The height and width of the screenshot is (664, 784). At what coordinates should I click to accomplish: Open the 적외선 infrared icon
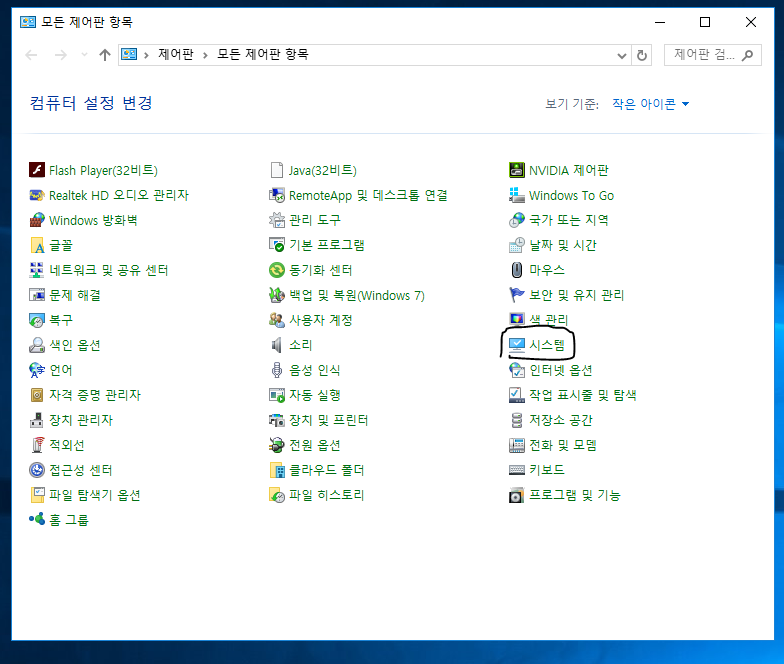37,445
